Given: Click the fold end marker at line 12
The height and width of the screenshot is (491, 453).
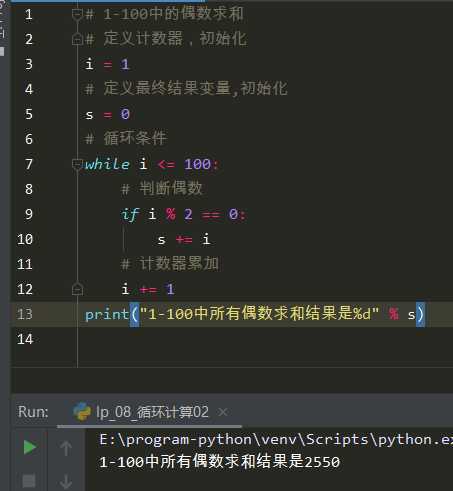Looking at the screenshot, I should click(77, 289).
